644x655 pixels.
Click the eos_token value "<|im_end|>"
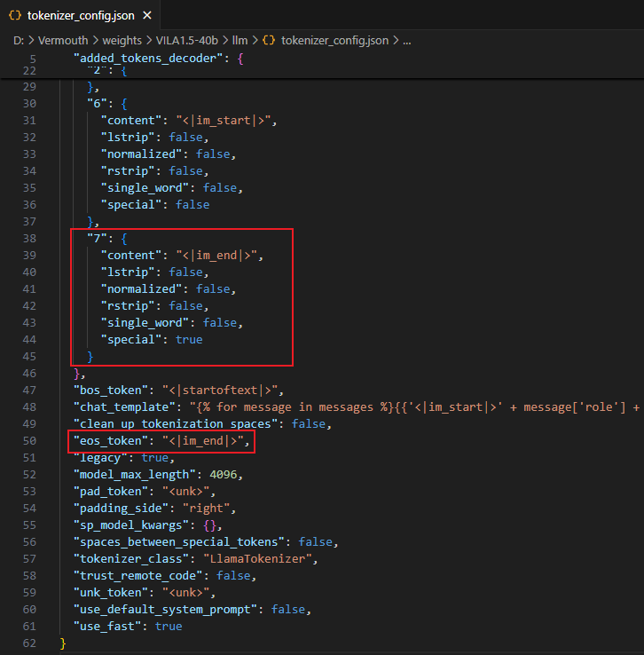203,441
